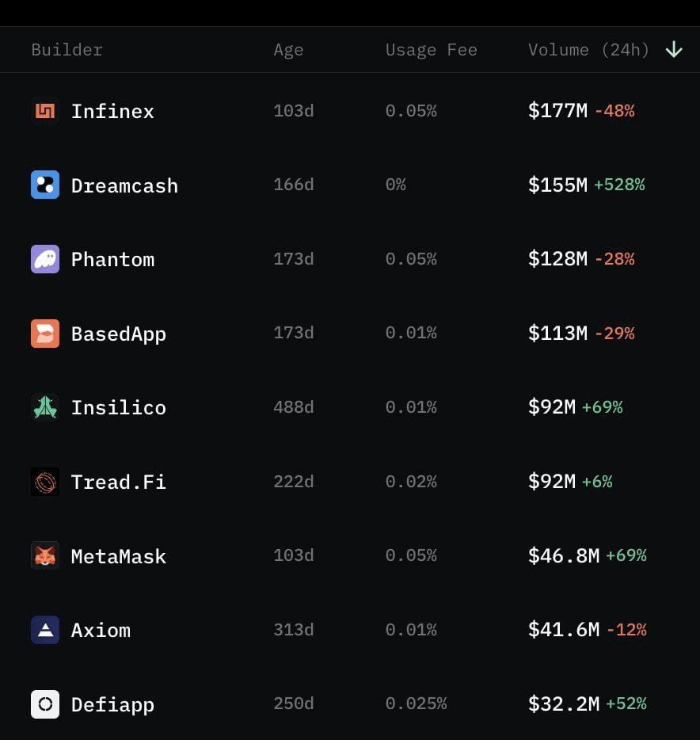This screenshot has width=700, height=740.
Task: Open the Dreamcash builder name link
Action: click(124, 185)
